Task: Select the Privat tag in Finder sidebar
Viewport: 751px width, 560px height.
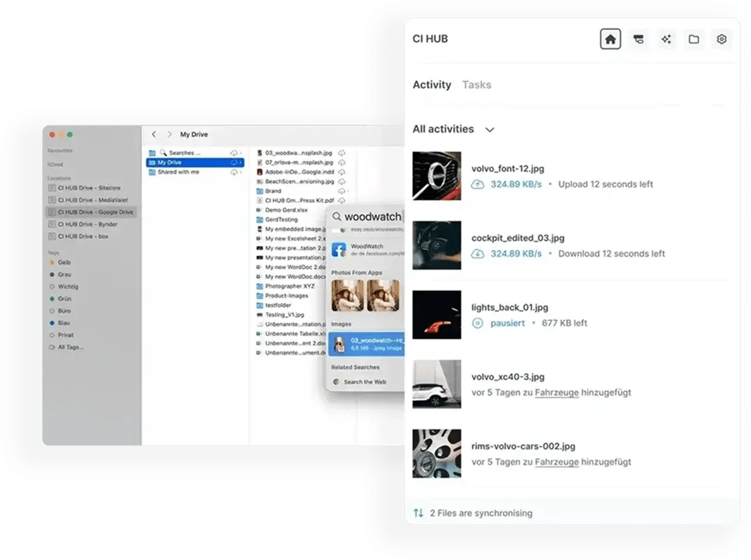Action: click(62, 335)
